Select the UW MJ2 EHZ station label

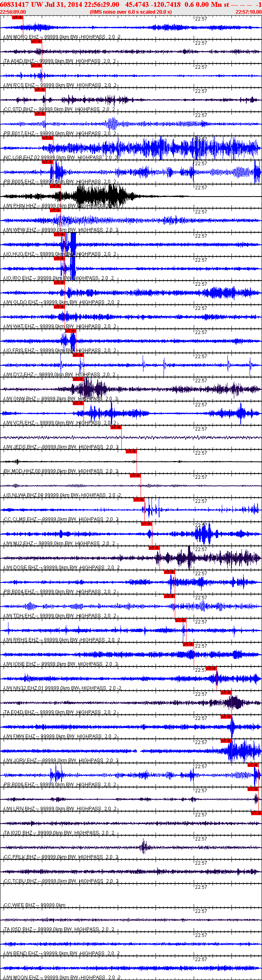[x=19, y=543]
